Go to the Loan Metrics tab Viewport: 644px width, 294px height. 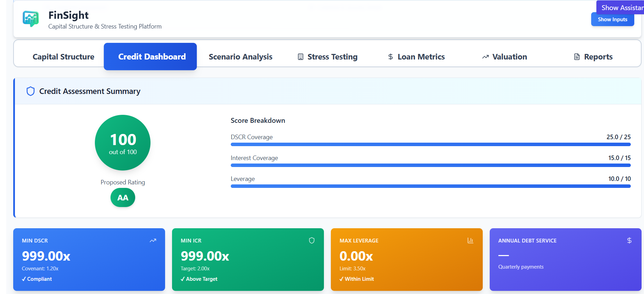pos(416,57)
